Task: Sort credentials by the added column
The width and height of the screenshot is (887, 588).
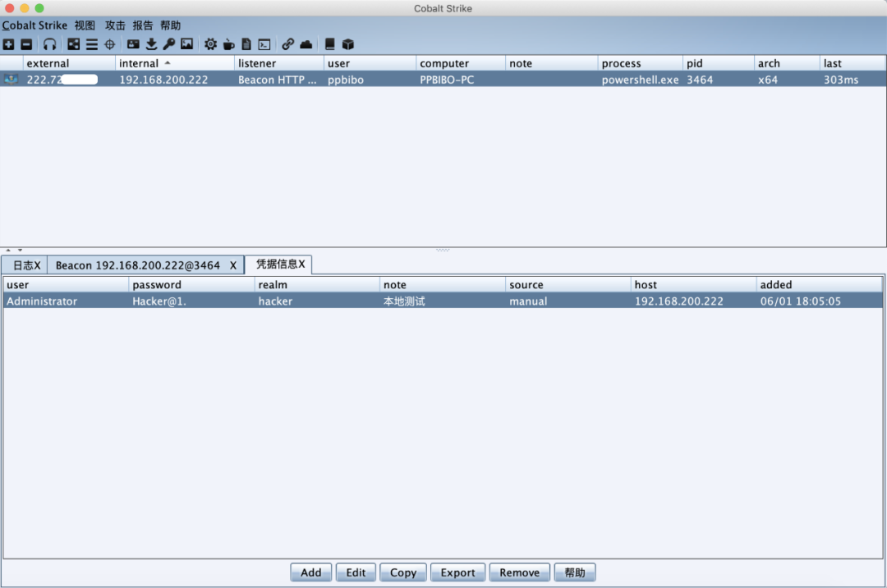Action: pos(819,284)
